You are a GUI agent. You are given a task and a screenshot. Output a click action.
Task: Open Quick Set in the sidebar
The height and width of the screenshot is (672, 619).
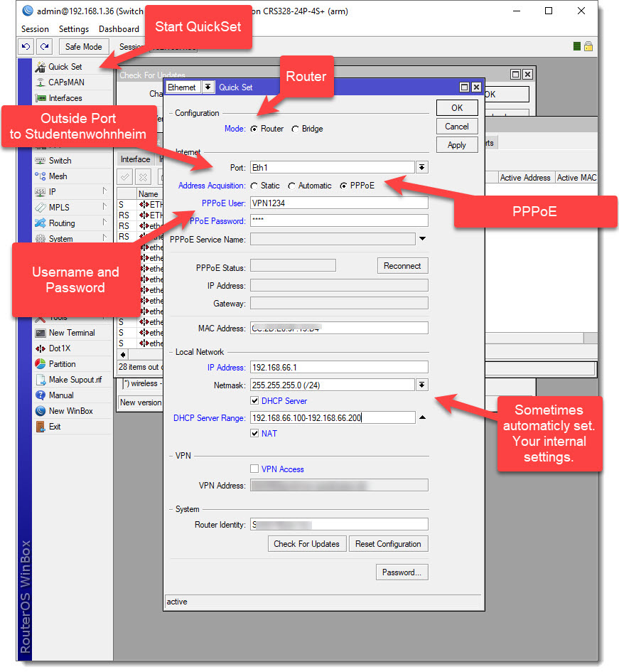(x=65, y=67)
